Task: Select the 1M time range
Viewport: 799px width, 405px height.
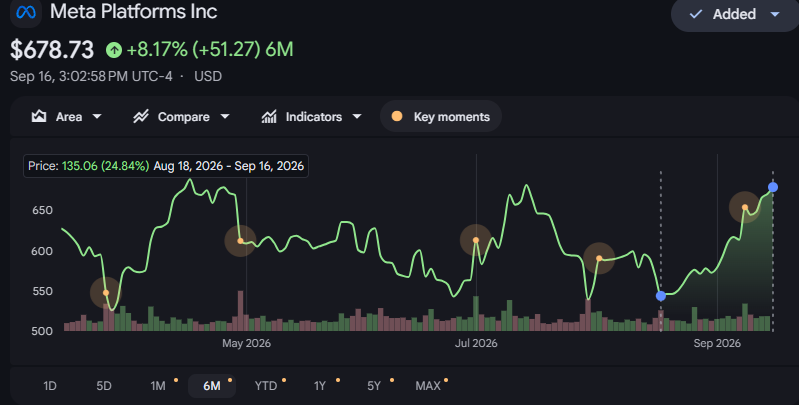Action: coord(158,386)
